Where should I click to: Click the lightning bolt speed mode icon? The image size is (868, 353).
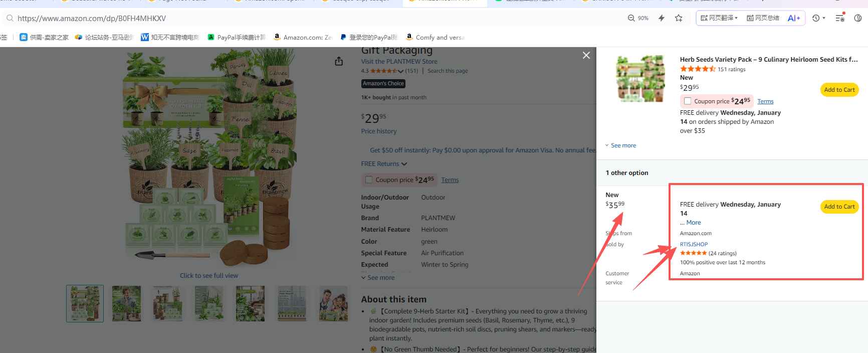(x=662, y=18)
